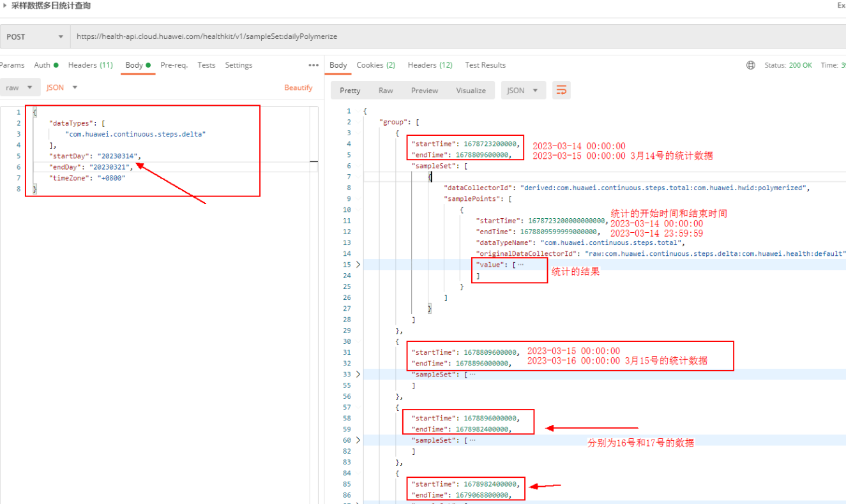Image resolution: width=846 pixels, height=504 pixels.
Task: Select the Pretty response view
Action: point(350,91)
